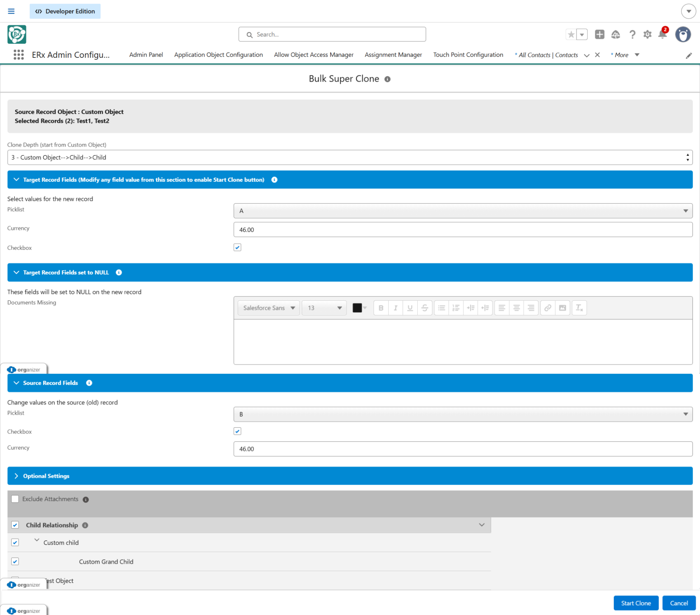Uncheck the Child Relationship checkbox

tap(15, 525)
